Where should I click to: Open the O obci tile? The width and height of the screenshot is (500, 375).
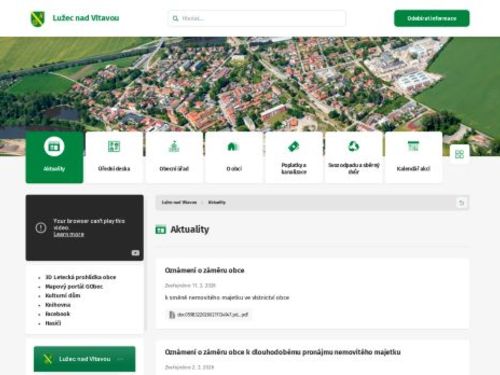234,157
